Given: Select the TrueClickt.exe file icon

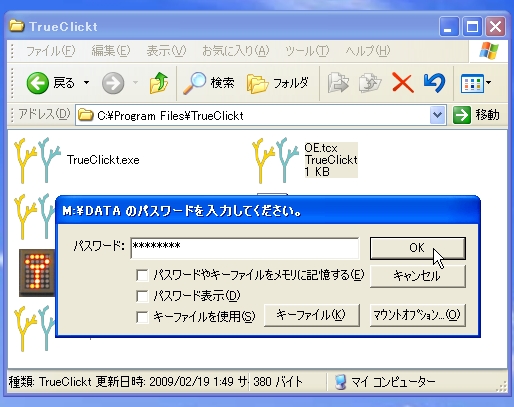Looking at the screenshot, I should click(x=37, y=160).
